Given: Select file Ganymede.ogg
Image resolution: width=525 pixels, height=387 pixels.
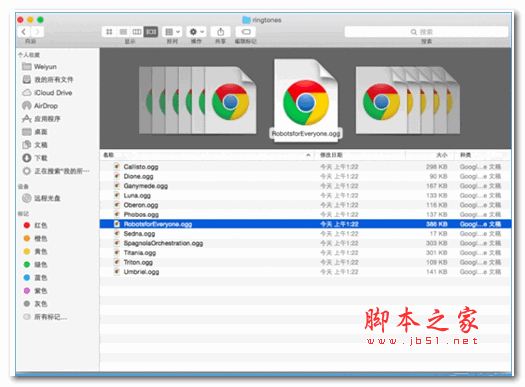Looking at the screenshot, I should [305, 186].
